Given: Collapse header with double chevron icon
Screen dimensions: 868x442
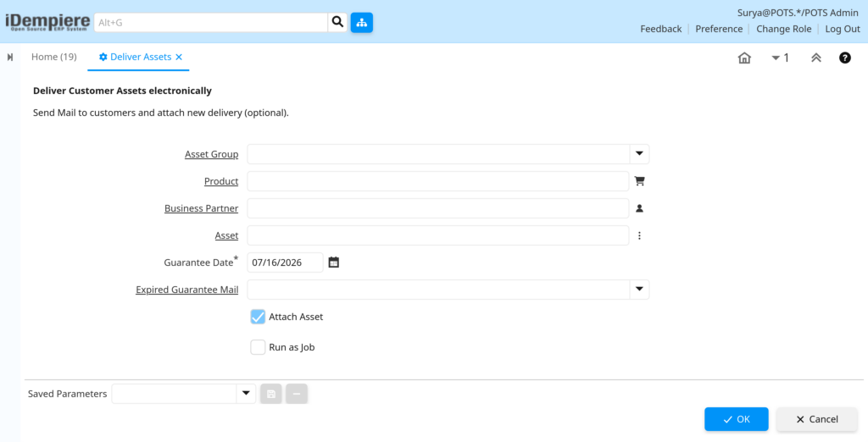Looking at the screenshot, I should 816,58.
